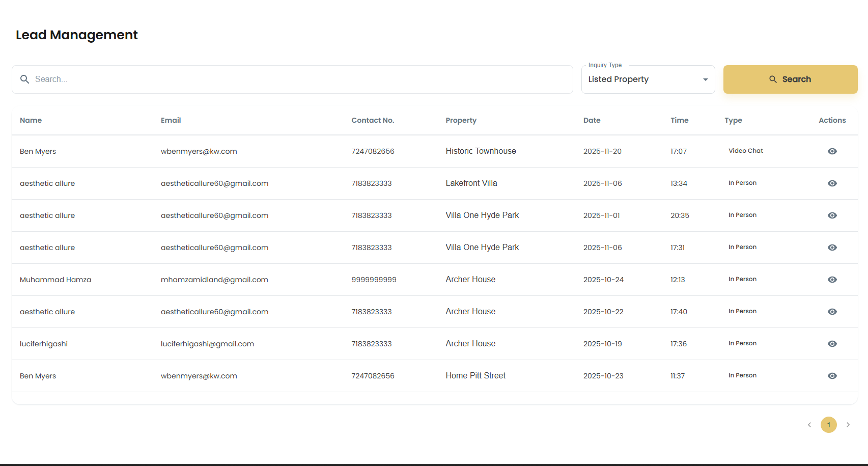
Task: Go to the previous page arrow
Action: point(809,425)
